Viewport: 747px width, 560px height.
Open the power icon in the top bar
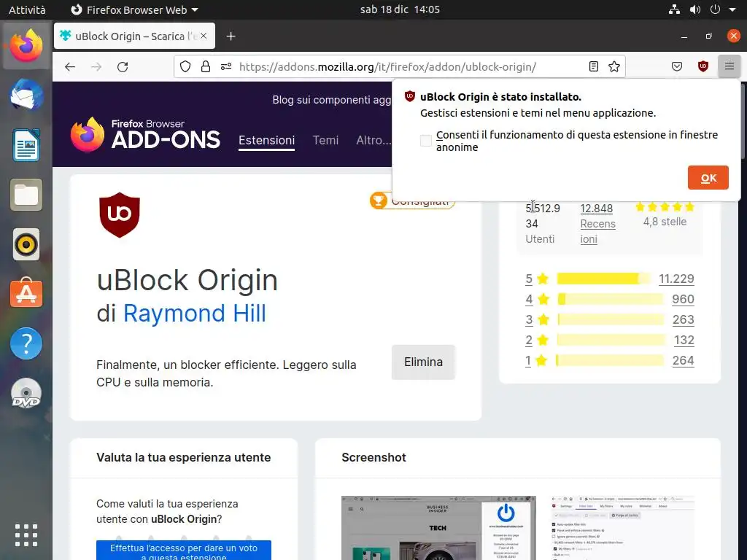715,9
